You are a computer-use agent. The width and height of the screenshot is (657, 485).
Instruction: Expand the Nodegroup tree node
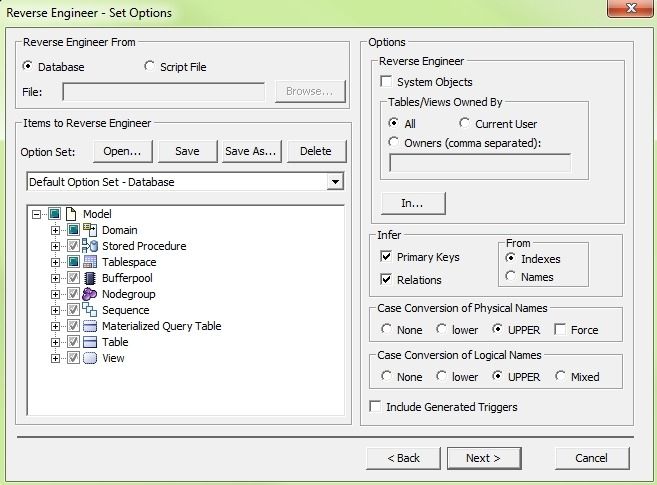(55, 294)
